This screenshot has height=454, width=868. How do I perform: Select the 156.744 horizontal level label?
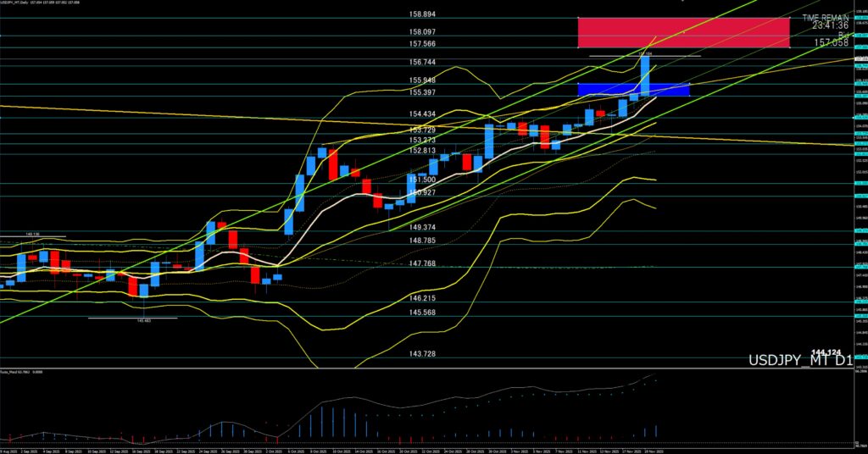422,62
